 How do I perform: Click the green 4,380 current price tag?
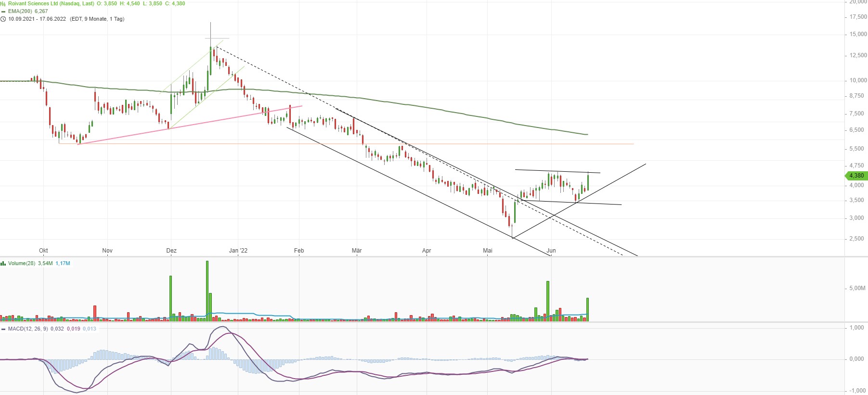[856, 176]
